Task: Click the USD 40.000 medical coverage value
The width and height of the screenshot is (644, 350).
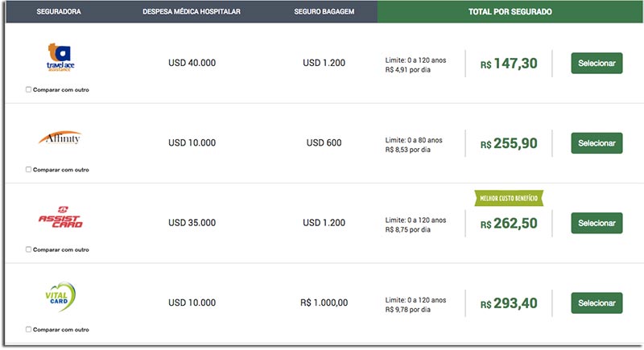Action: coord(192,63)
